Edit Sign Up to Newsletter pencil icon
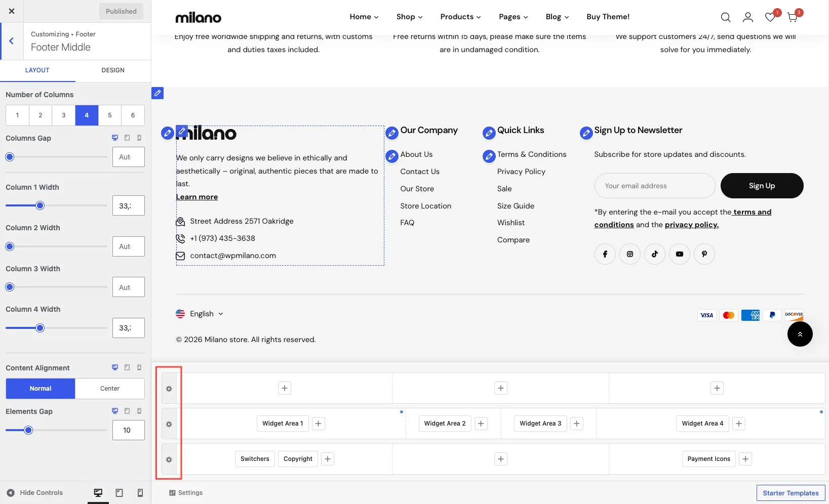The width and height of the screenshot is (829, 504). click(x=586, y=133)
